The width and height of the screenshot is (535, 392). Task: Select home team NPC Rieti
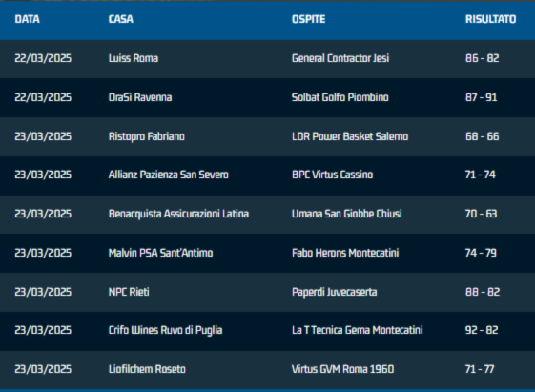129,292
